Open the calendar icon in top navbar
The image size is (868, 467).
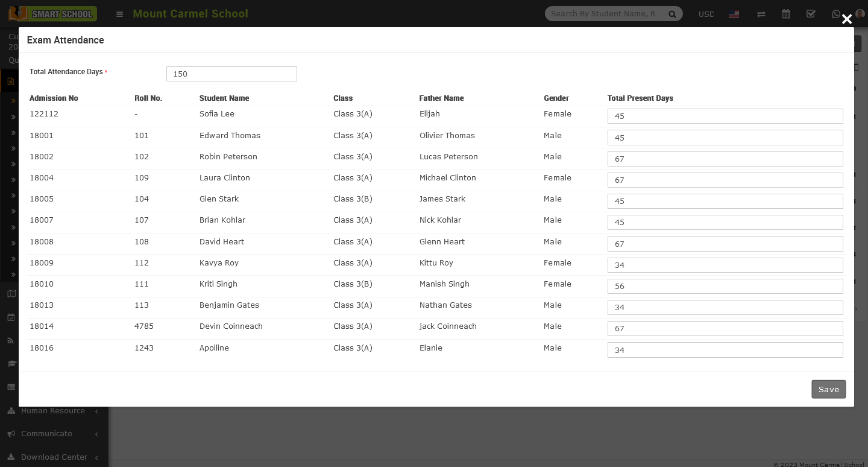786,14
